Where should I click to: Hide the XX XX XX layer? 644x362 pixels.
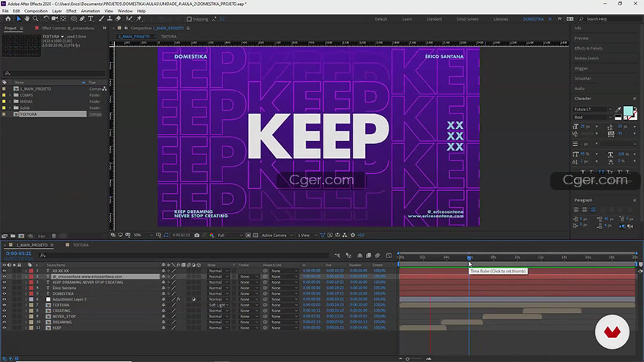coord(4,271)
